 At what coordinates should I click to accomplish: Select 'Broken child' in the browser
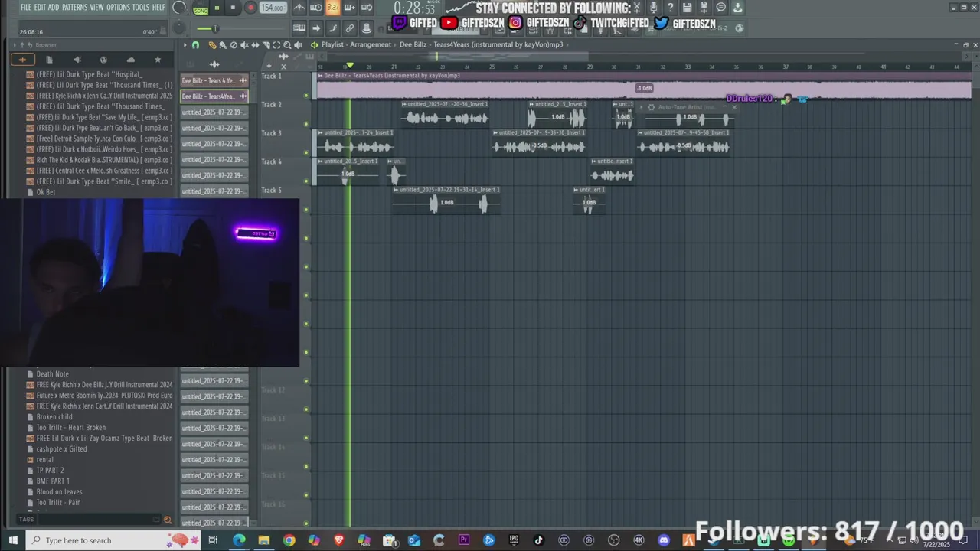(54, 417)
